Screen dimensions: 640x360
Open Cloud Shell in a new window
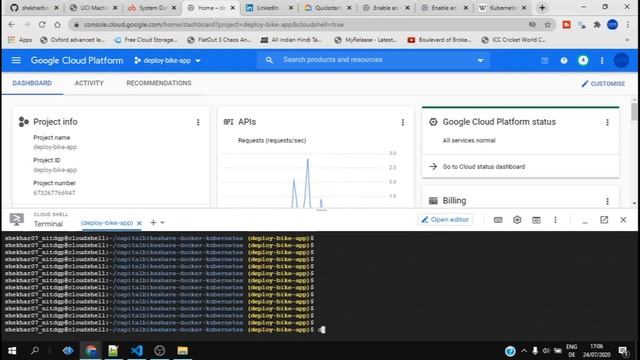click(x=604, y=220)
